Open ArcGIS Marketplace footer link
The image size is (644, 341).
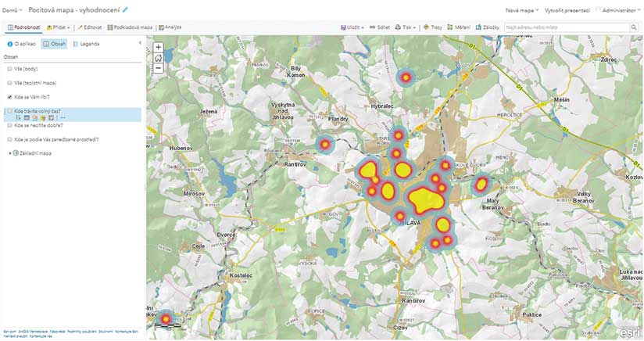coord(33,331)
